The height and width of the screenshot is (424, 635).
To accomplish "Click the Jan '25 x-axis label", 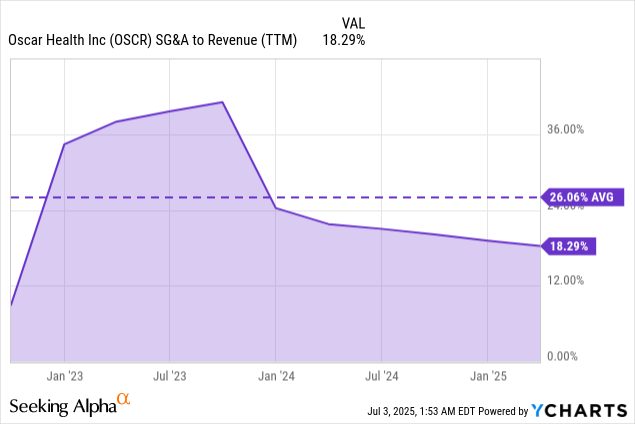I will [488, 376].
